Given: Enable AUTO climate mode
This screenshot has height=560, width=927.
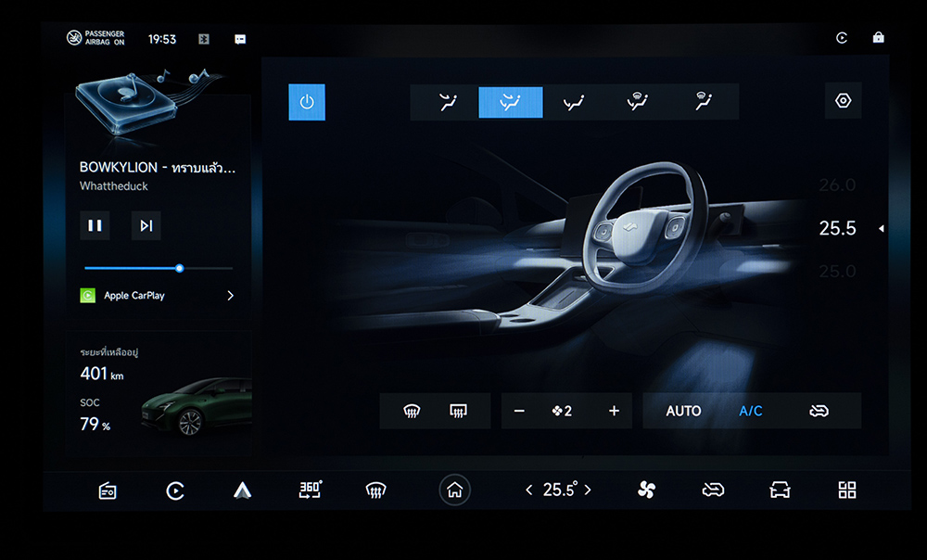Looking at the screenshot, I should (683, 411).
